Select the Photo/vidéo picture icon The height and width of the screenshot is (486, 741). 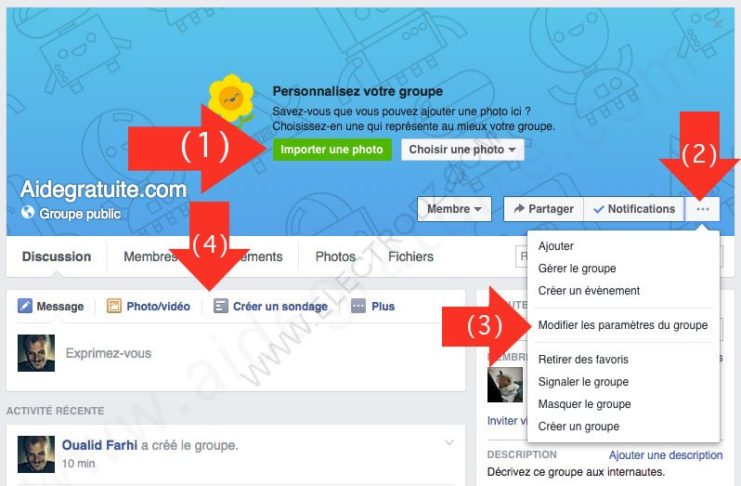pyautogui.click(x=114, y=306)
